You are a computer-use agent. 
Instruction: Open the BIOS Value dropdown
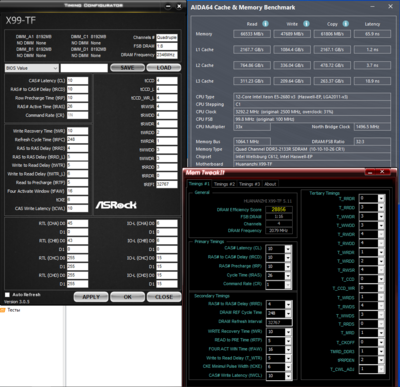pyautogui.click(x=32, y=68)
